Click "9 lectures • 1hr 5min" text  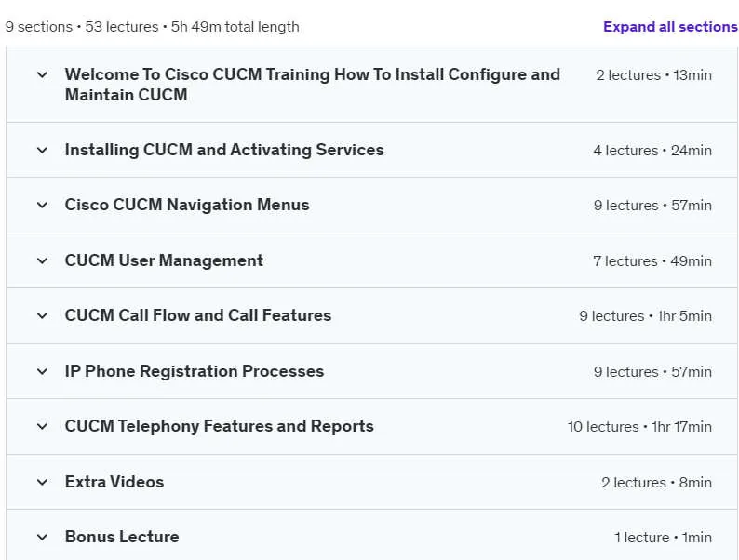pos(645,316)
